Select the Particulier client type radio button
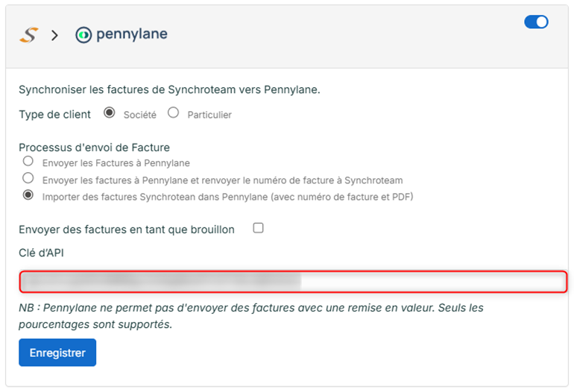The width and height of the screenshot is (574, 392). (173, 113)
